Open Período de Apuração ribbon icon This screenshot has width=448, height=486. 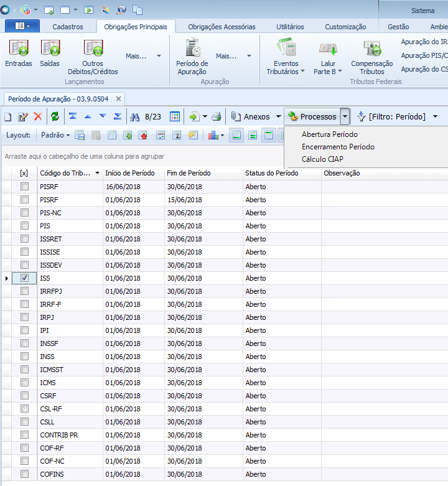click(x=192, y=57)
